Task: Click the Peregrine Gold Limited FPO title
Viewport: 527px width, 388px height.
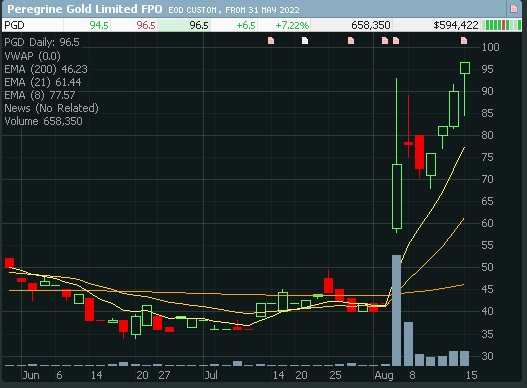Action: click(x=85, y=9)
